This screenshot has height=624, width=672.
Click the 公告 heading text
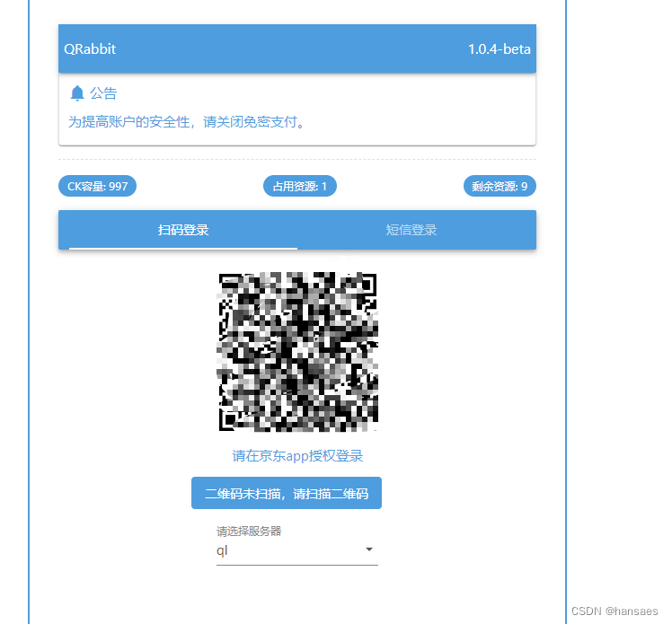103,93
